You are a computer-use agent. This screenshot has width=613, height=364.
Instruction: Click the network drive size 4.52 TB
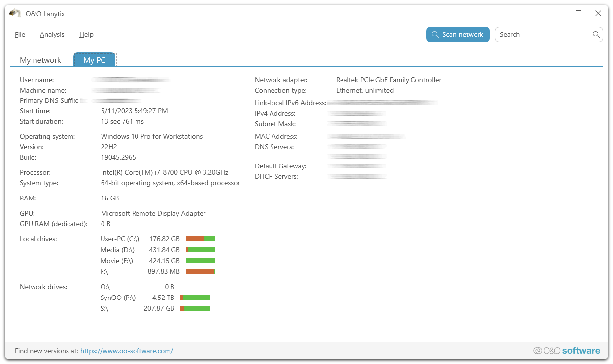point(163,298)
